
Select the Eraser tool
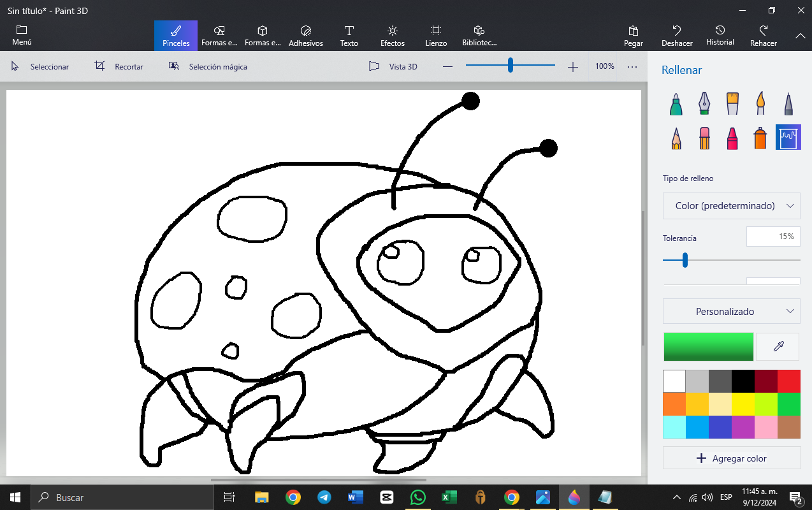click(x=704, y=137)
